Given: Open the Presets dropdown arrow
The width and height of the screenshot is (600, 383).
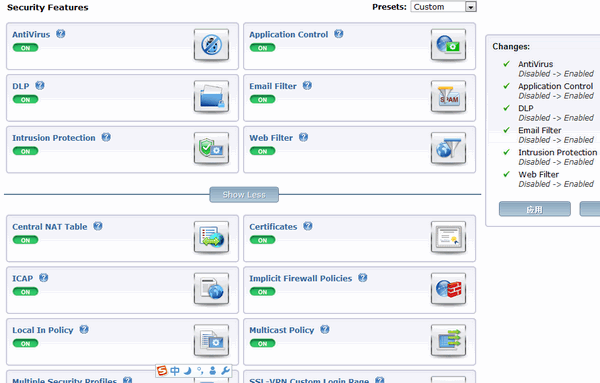Looking at the screenshot, I should (x=471, y=7).
